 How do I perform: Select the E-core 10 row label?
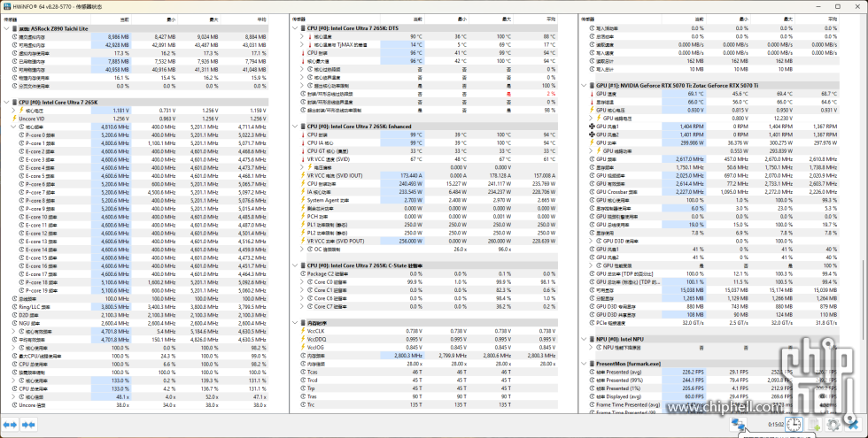41,217
